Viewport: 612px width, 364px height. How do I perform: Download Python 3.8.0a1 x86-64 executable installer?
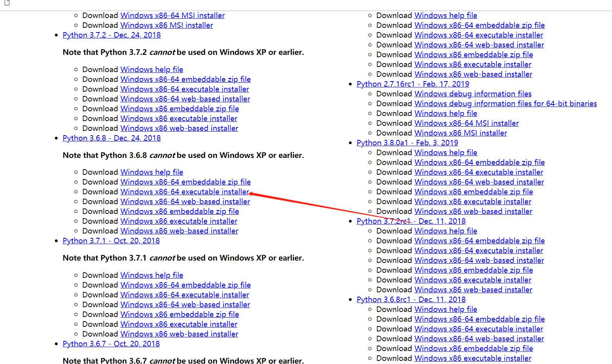479,172
